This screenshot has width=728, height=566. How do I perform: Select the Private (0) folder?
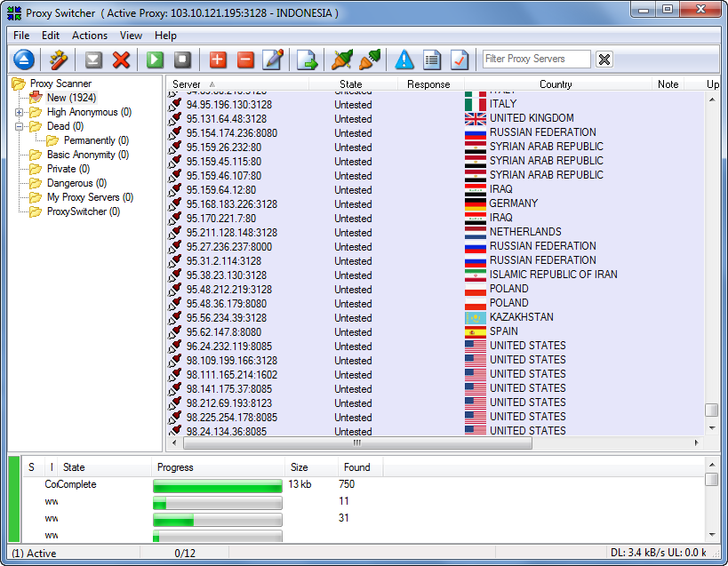(68, 169)
